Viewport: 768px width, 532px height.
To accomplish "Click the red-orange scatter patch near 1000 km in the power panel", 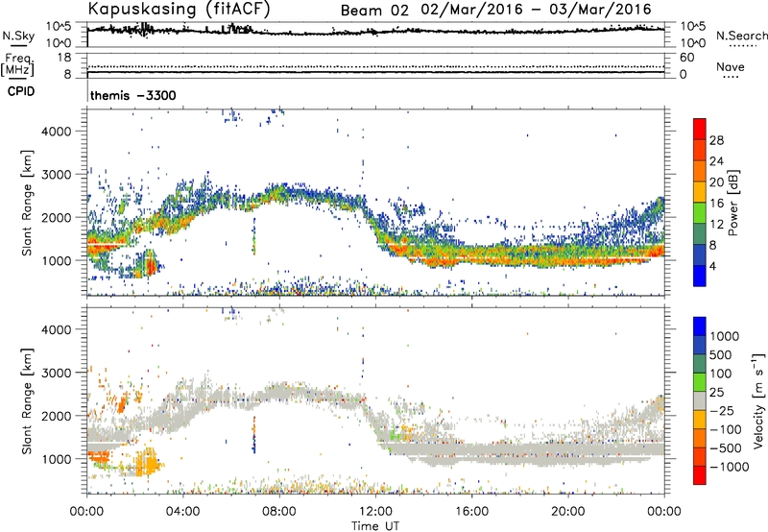I will (152, 265).
